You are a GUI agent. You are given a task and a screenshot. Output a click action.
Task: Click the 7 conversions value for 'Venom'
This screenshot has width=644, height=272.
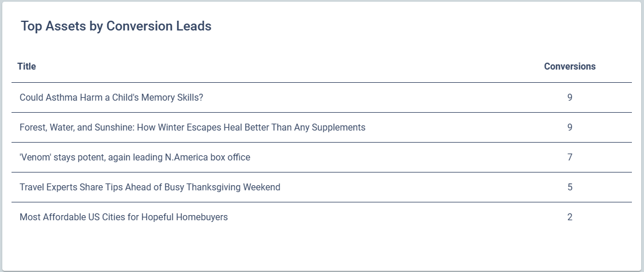569,158
